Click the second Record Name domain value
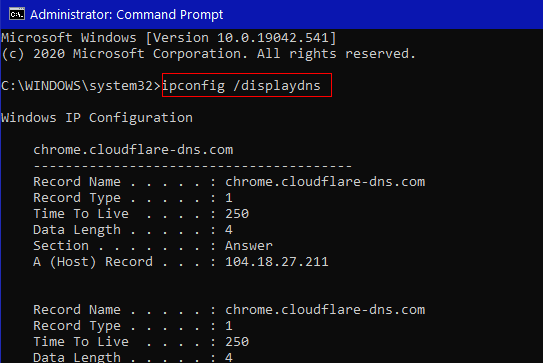This screenshot has height=363, width=543. click(x=325, y=309)
